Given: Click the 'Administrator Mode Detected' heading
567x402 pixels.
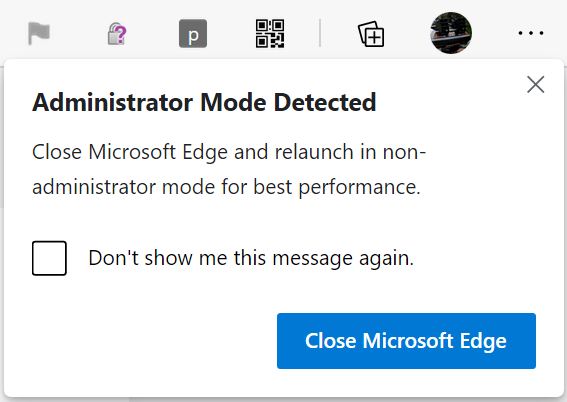Looking at the screenshot, I should pos(204,102).
